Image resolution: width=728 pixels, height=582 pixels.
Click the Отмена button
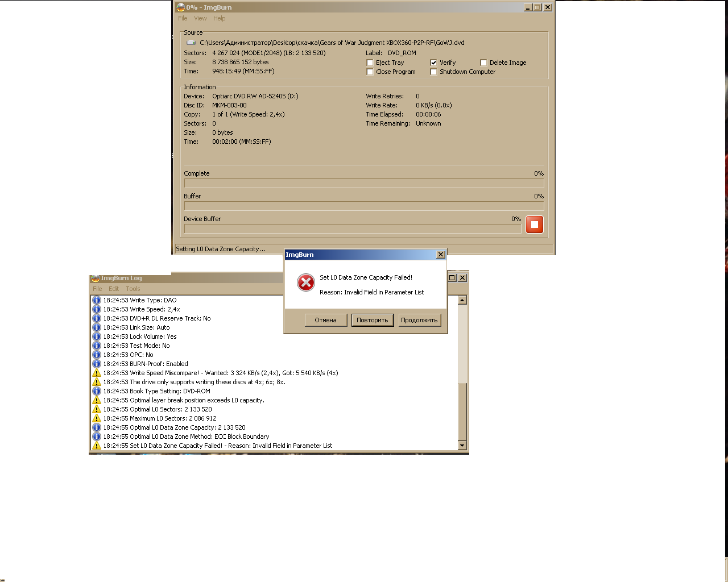(325, 320)
